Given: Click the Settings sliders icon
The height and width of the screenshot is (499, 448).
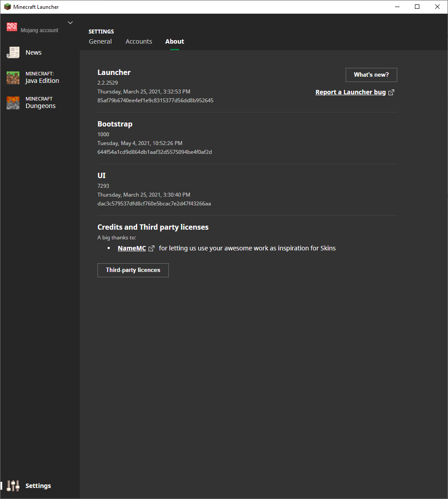Looking at the screenshot, I should point(13,486).
